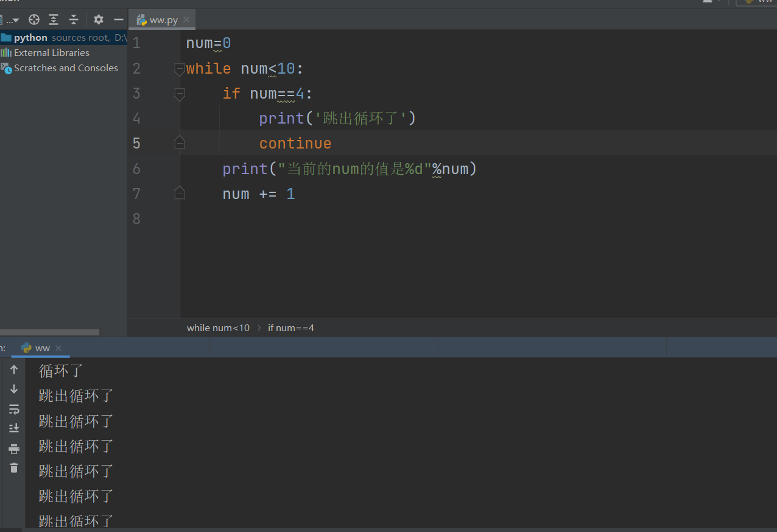Collapse the while loop code block

pos(179,69)
